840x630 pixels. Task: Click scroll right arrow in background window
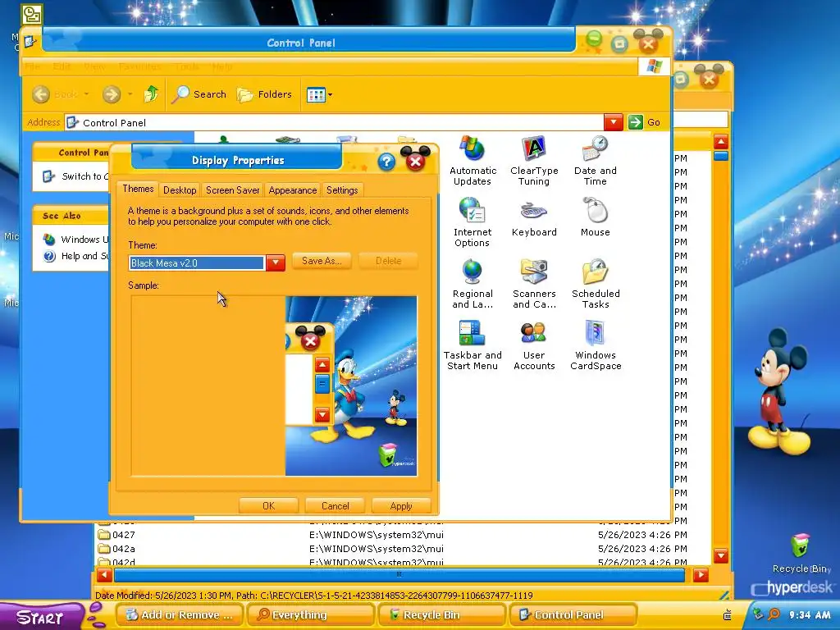(701, 575)
